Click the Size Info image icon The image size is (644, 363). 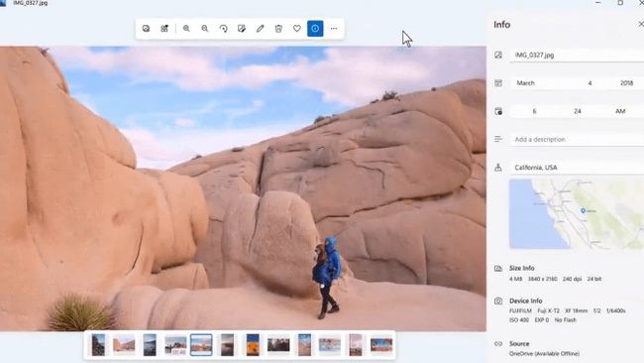click(498, 269)
